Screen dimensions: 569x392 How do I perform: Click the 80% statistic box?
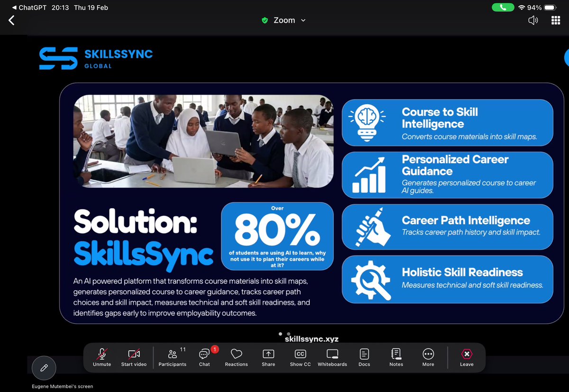(277, 236)
